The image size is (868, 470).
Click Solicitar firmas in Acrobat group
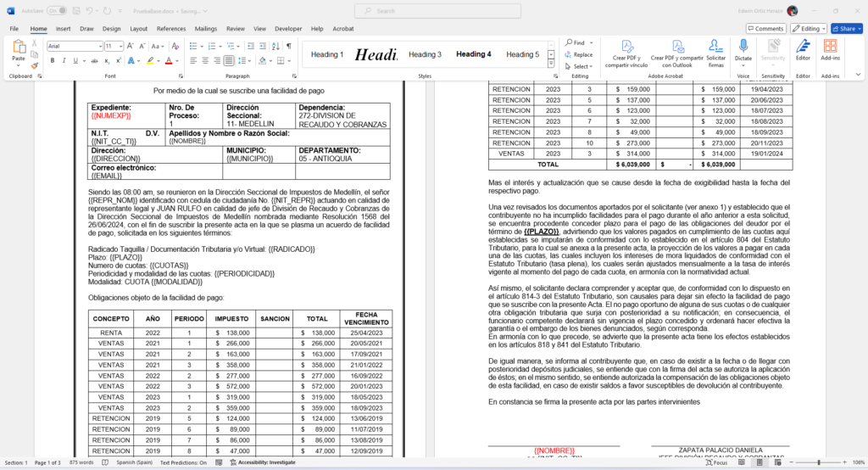tap(715, 53)
